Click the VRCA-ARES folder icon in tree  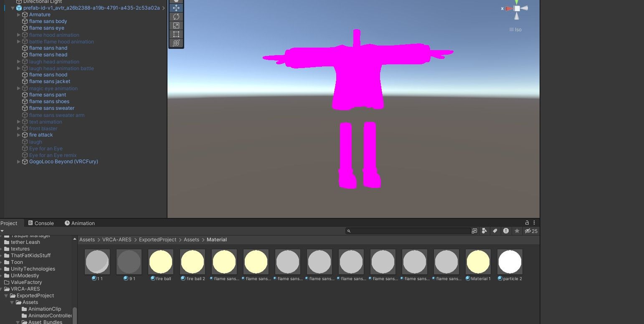[7, 289]
